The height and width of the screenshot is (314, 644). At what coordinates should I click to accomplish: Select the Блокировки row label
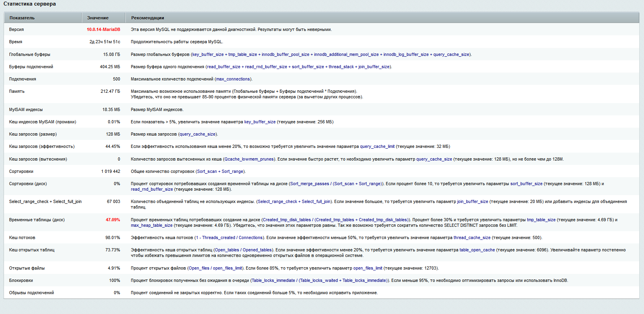click(21, 280)
